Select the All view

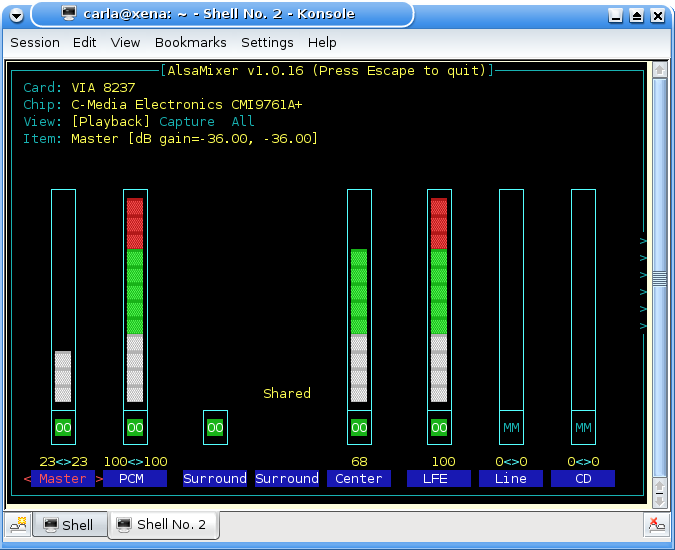click(x=243, y=122)
